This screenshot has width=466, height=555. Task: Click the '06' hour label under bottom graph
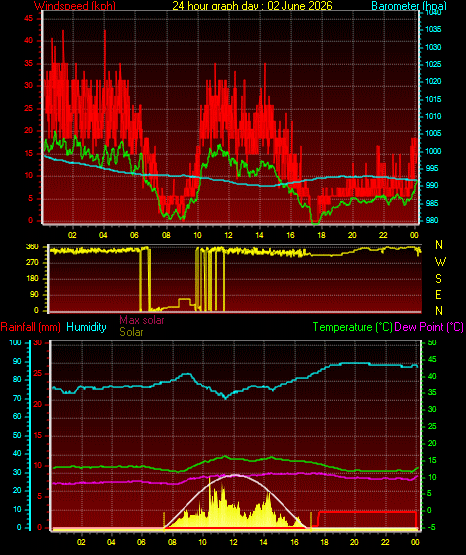141,542
